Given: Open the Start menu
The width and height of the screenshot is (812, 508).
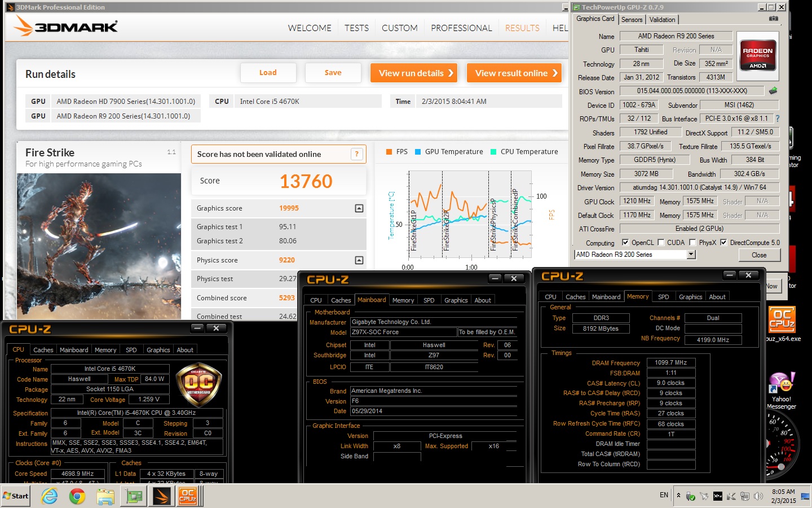Looking at the screenshot, I should [16, 496].
